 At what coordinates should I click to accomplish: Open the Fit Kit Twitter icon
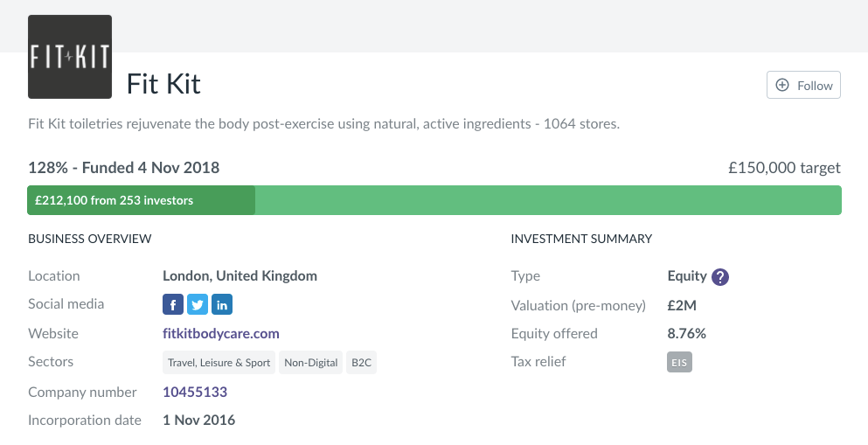(198, 304)
